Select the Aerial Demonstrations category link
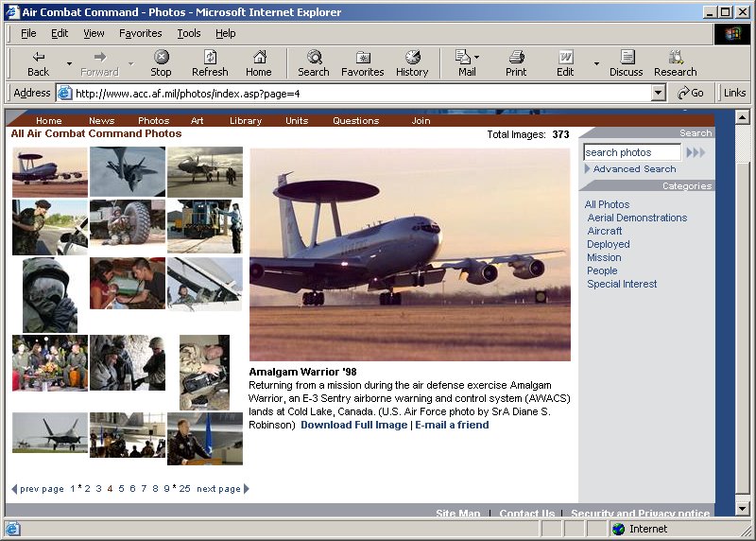 (637, 218)
